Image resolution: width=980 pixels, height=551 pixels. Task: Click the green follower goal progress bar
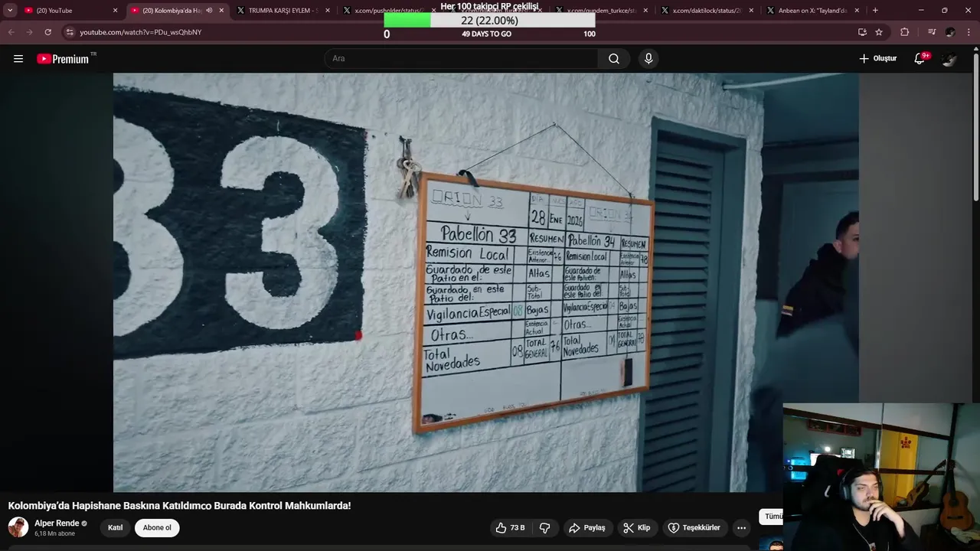[489, 21]
